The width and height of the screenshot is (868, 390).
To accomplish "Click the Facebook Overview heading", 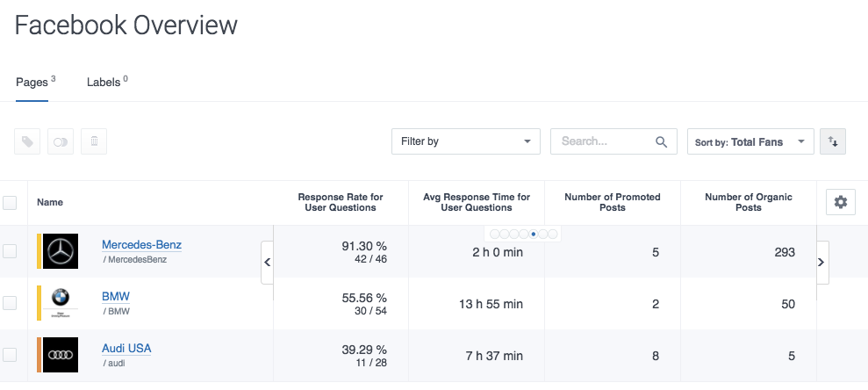I will coord(126,25).
